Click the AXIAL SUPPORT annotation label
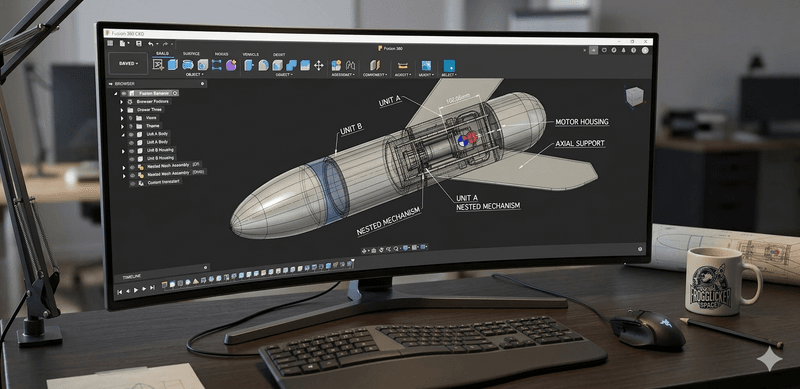The height and width of the screenshot is (389, 800). point(580,144)
